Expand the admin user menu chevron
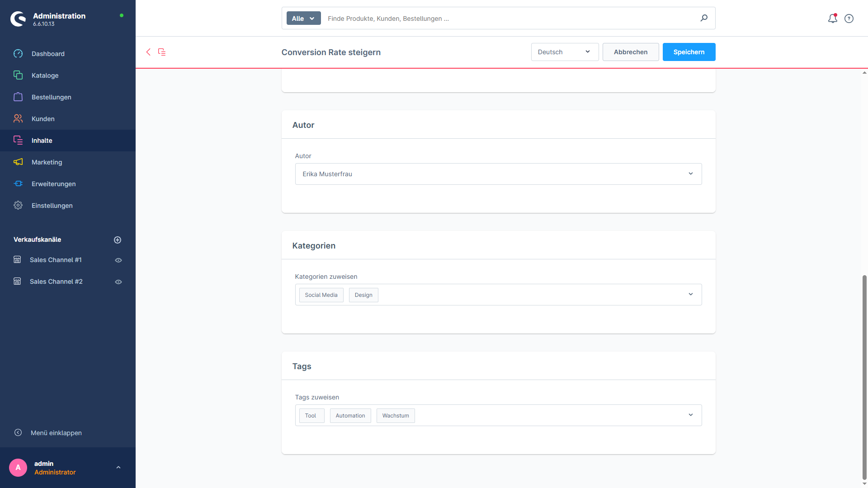This screenshot has height=488, width=868. [x=118, y=468]
